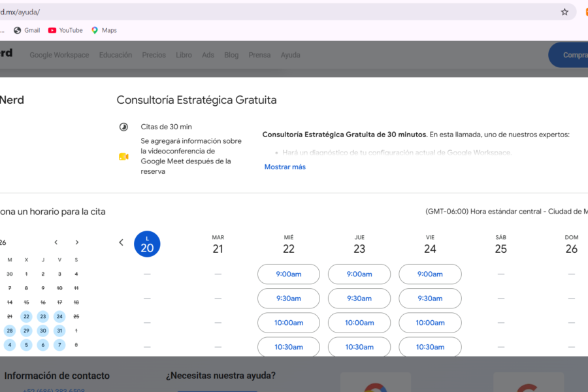The width and height of the screenshot is (588, 392).
Task: Click the Google Meet camera icon
Action: [123, 156]
